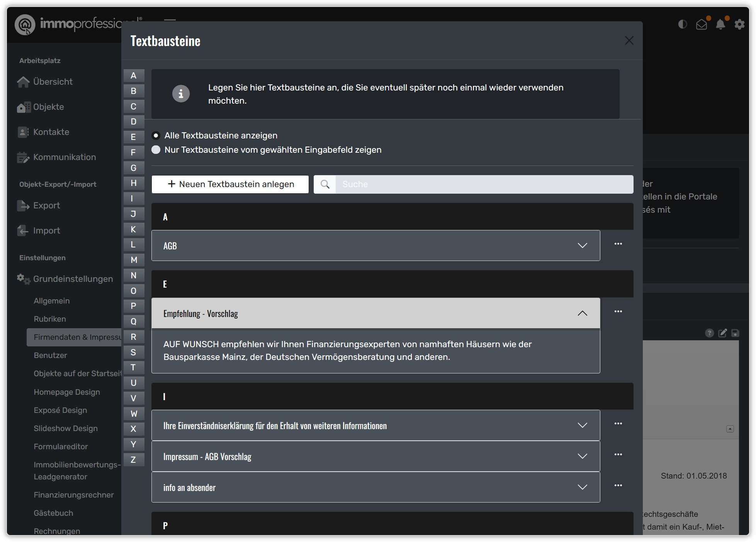Open the notifications bell icon

tap(720, 24)
